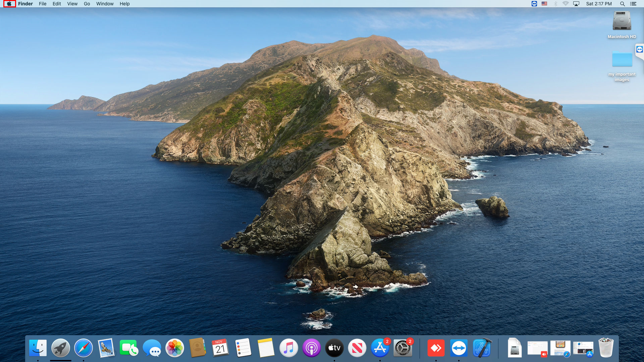
Task: Select the Macintosh HD desktop drive
Action: click(x=622, y=21)
